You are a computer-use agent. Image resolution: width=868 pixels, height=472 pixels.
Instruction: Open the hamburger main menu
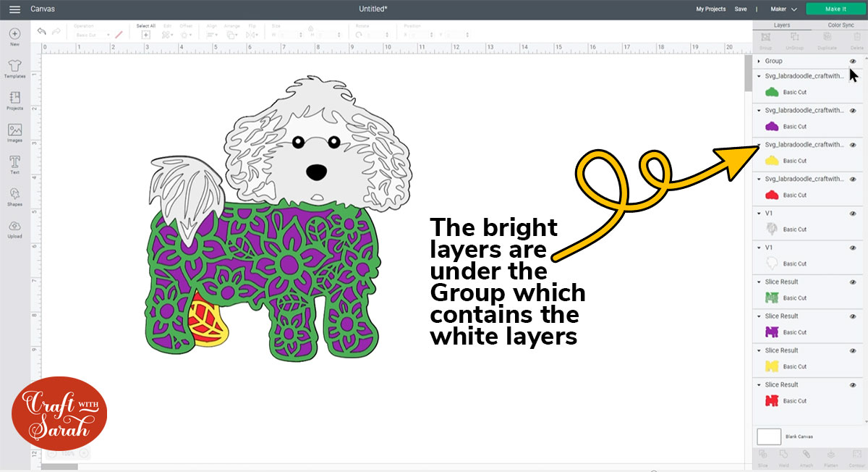tap(14, 9)
